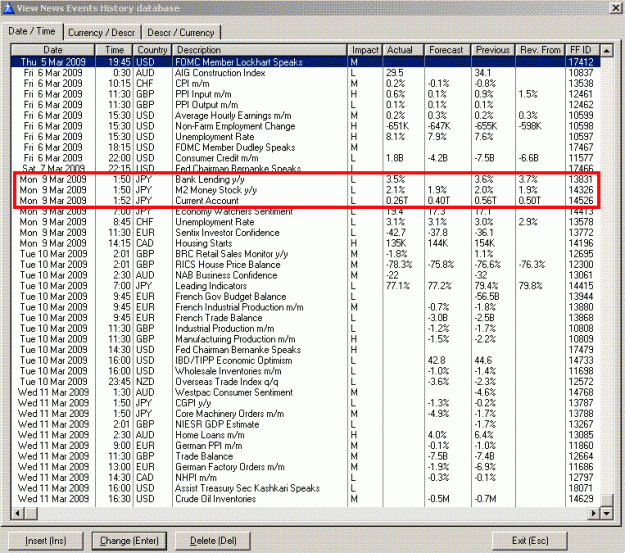Open the Currency / Descr tab
625x553 pixels.
101,33
